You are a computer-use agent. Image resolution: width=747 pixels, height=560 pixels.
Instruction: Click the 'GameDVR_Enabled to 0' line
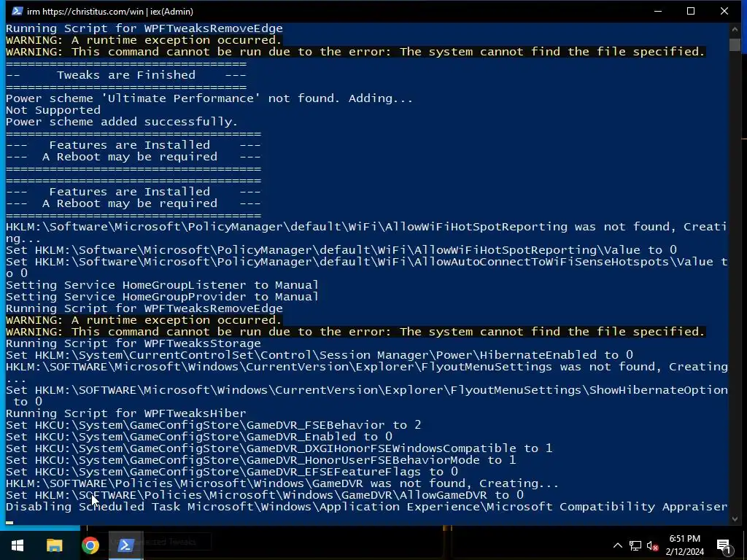pyautogui.click(x=199, y=437)
